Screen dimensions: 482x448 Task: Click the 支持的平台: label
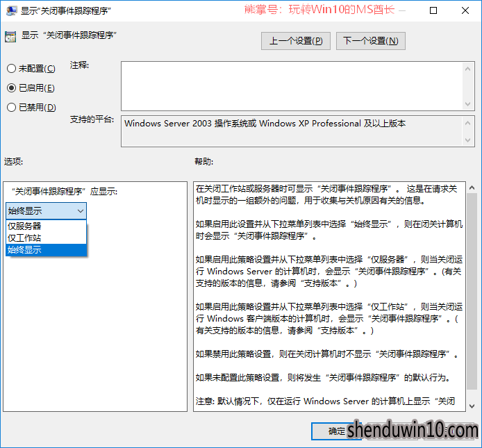92,119
